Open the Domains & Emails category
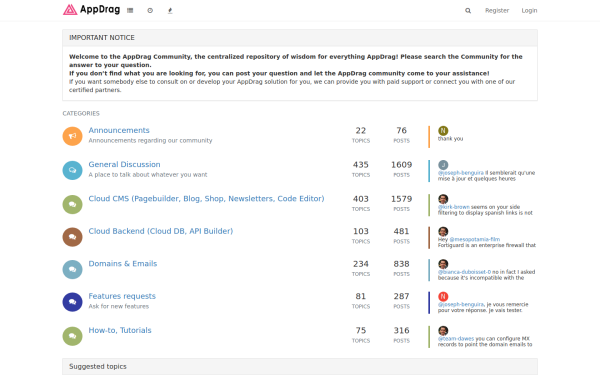Screen dimensions: 600x375 tap(123, 264)
